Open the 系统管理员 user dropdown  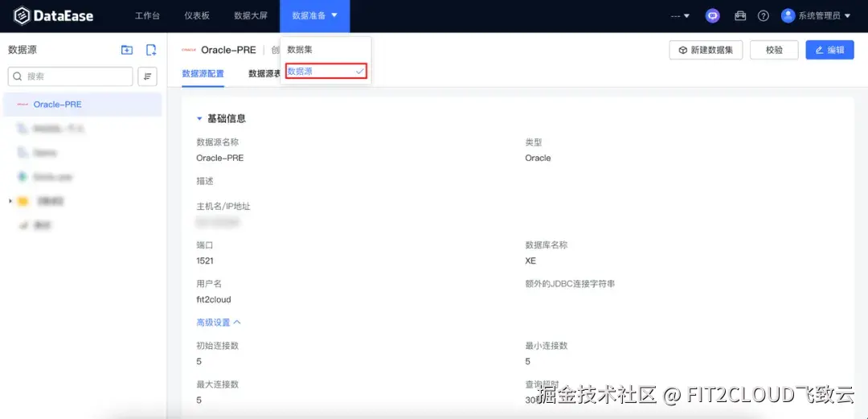(824, 16)
